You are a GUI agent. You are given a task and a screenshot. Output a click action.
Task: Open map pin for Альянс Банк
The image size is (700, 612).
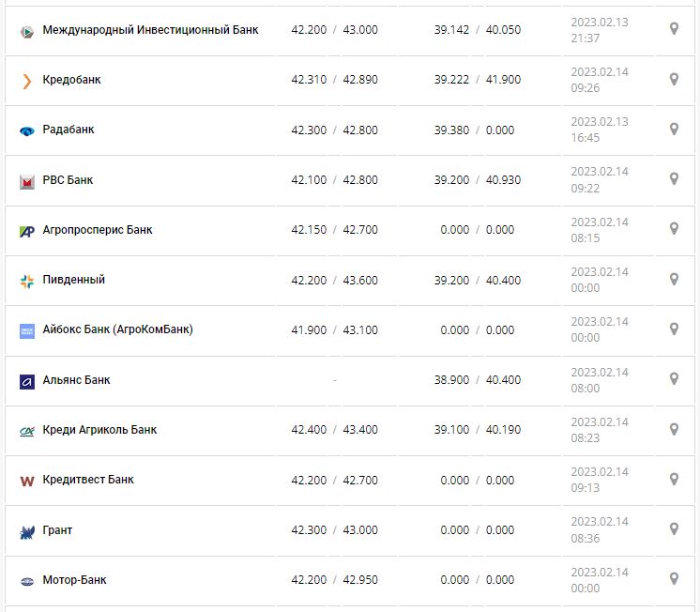tap(674, 378)
